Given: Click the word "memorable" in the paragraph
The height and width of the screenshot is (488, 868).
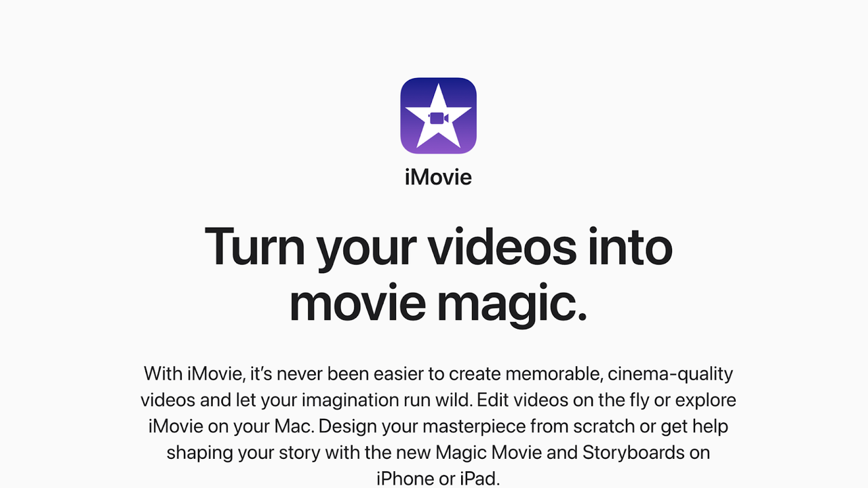Looking at the screenshot, I should tap(548, 373).
